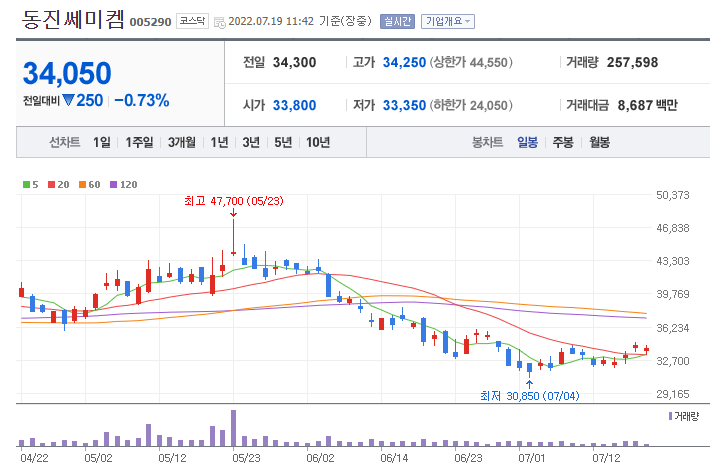Click the 전일 value 34,300
The height and width of the screenshot is (469, 710).
(294, 62)
